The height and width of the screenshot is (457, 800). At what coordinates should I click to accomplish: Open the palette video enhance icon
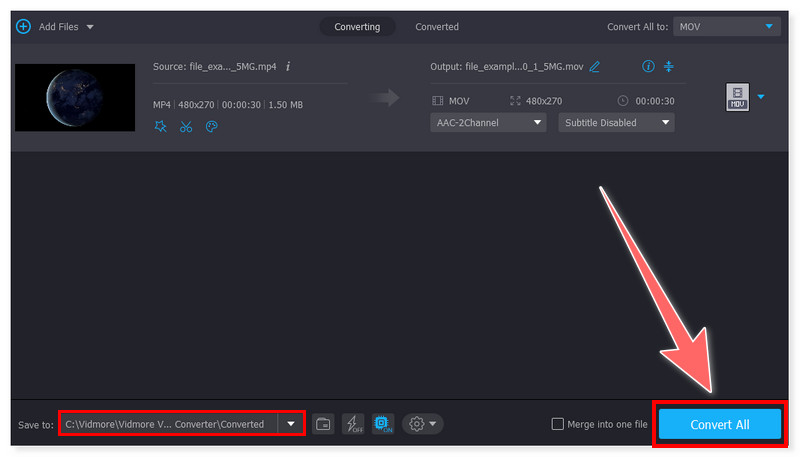(x=210, y=127)
